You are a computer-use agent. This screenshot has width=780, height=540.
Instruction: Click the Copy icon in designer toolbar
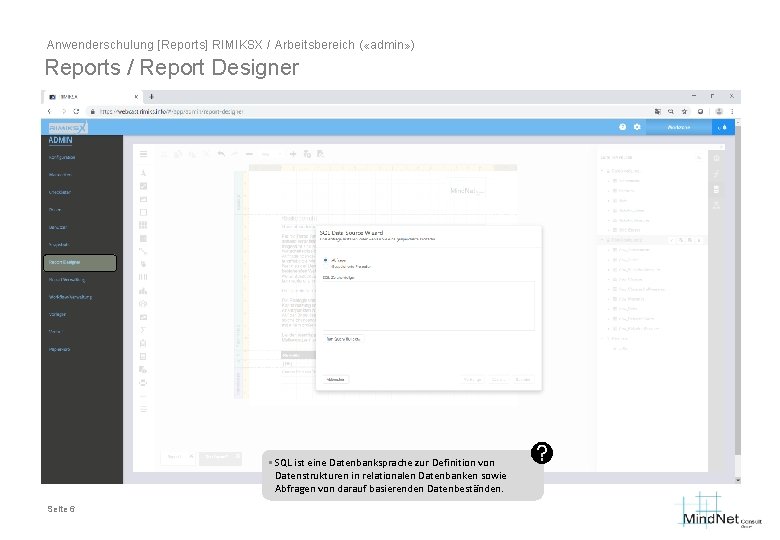click(x=178, y=154)
